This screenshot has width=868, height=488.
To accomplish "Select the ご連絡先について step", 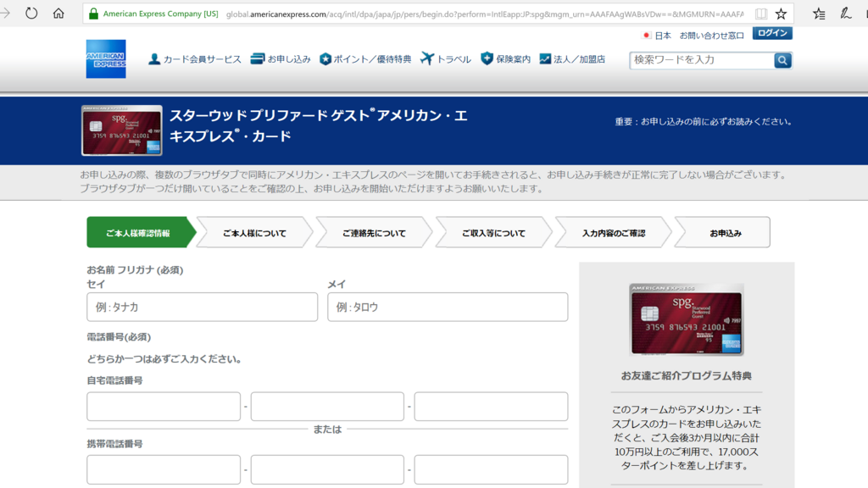I will (x=374, y=233).
